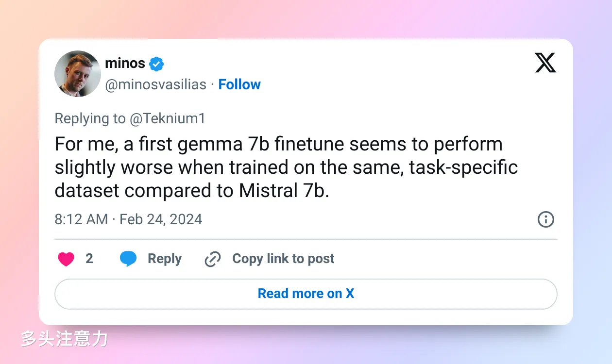Follow the minosvasilias account
The width and height of the screenshot is (612, 364).
pos(239,84)
